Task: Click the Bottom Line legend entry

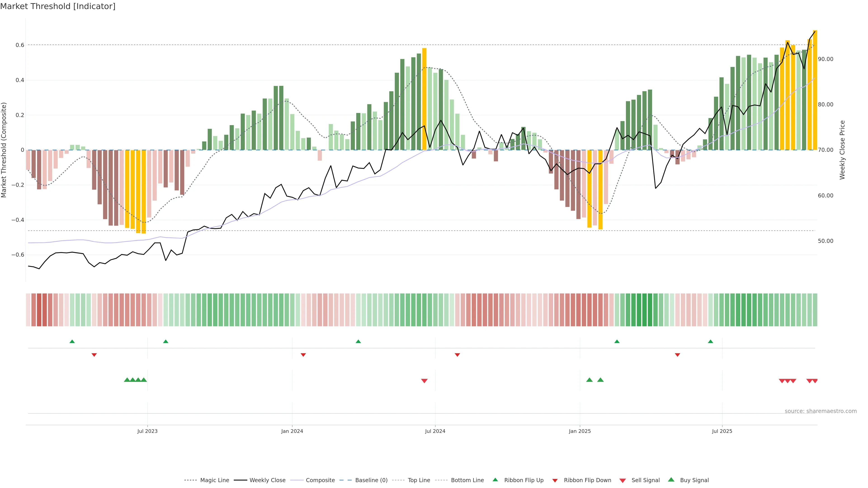Action: (467, 480)
